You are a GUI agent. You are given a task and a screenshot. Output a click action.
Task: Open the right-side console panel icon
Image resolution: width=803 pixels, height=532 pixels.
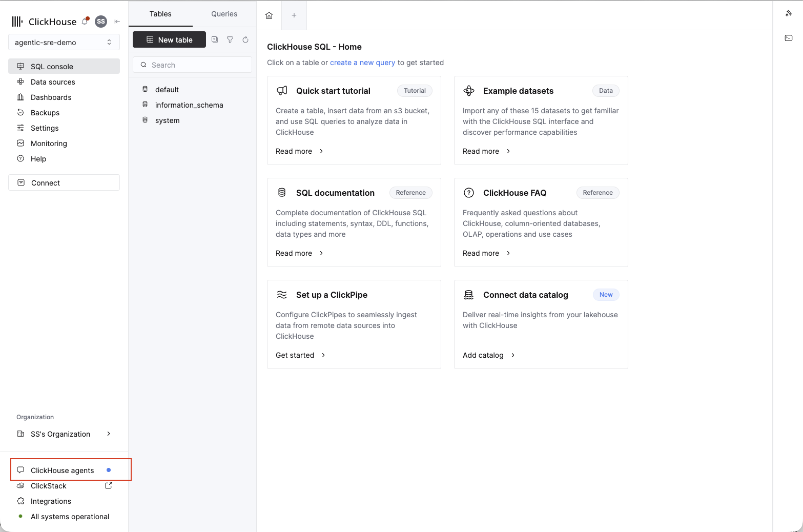click(789, 38)
